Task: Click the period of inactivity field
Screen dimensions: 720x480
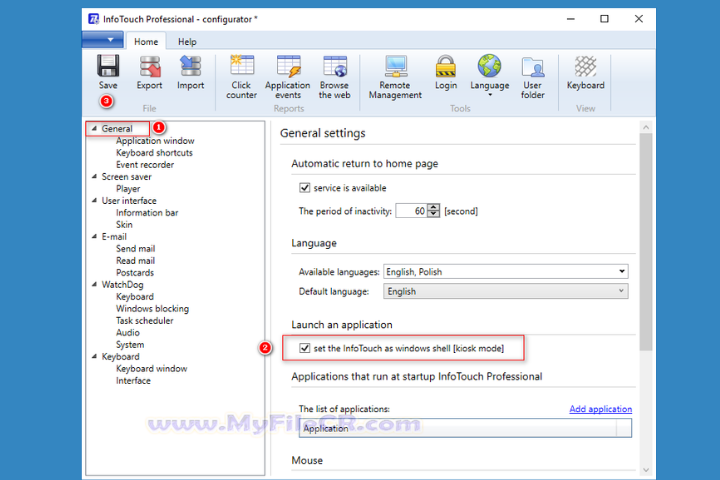Action: point(412,211)
